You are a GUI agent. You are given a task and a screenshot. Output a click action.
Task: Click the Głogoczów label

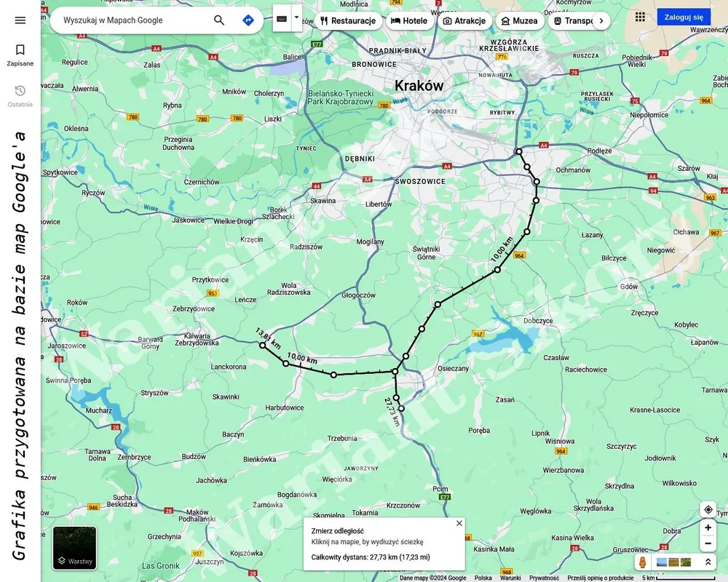358,295
